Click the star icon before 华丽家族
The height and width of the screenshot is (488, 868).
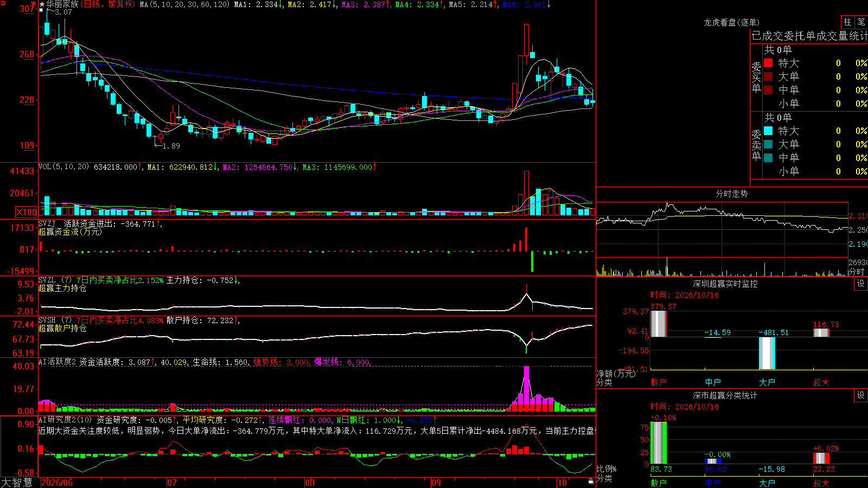tap(42, 4)
